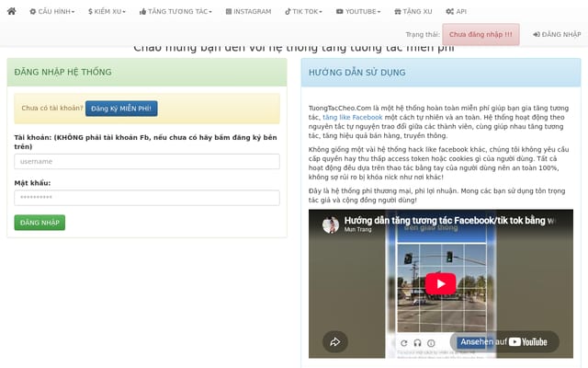
Task: Click the video share arrow icon
Action: pos(334,341)
